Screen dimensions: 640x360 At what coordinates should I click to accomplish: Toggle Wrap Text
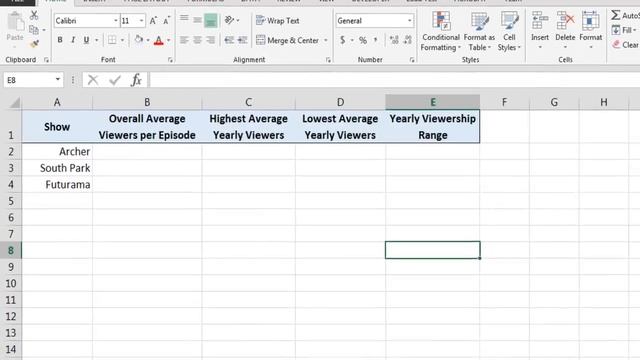[278, 20]
